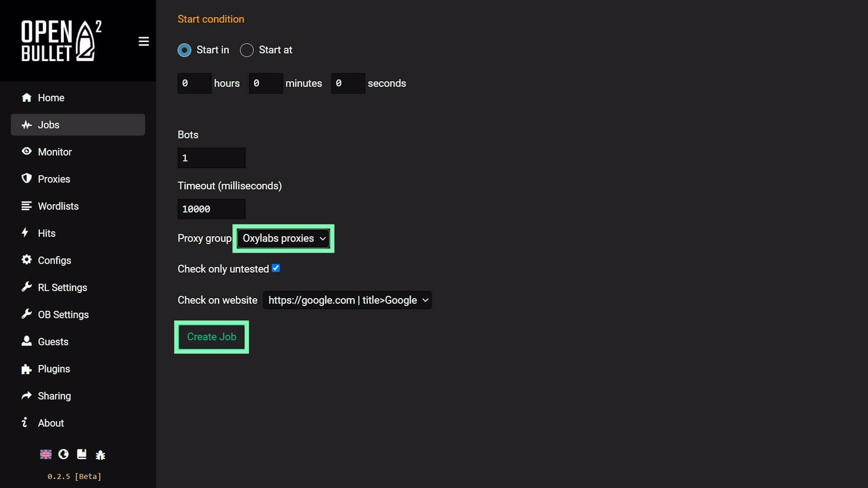Click the Timeout milliseconds field
868x488 pixels.
point(212,209)
